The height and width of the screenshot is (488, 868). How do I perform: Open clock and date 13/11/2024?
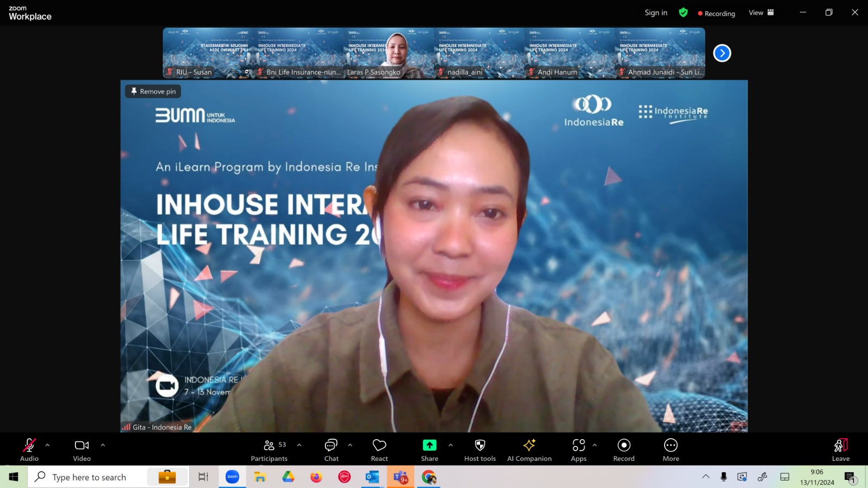click(x=817, y=477)
